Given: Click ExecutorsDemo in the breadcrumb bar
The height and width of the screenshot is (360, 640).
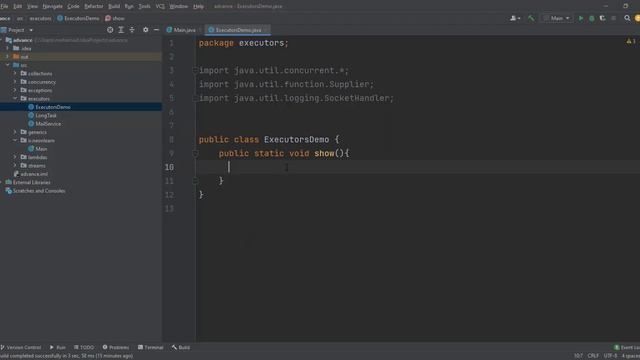Looking at the screenshot, I should coord(78,18).
